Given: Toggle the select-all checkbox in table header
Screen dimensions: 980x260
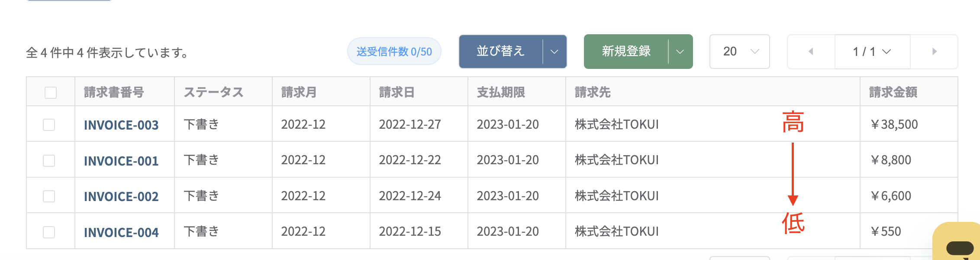Looking at the screenshot, I should (51, 93).
